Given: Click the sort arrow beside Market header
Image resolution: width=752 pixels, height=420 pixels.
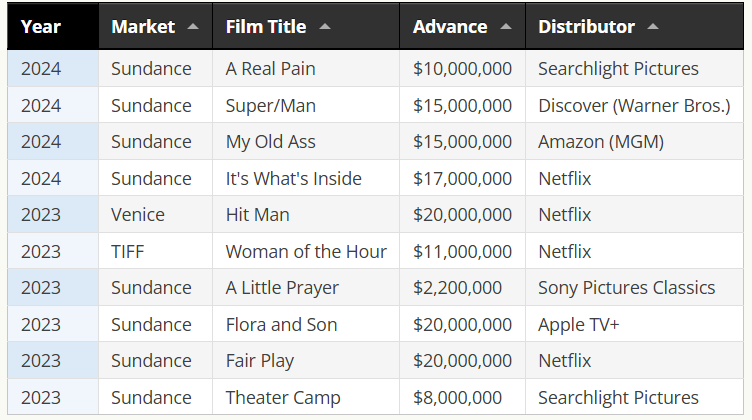Looking at the screenshot, I should [x=192, y=26].
